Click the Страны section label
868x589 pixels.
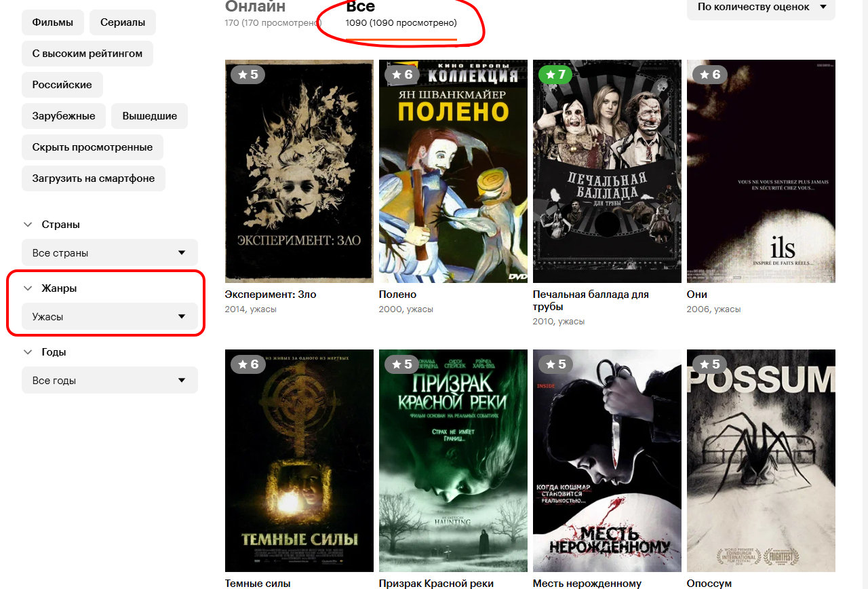coord(61,225)
